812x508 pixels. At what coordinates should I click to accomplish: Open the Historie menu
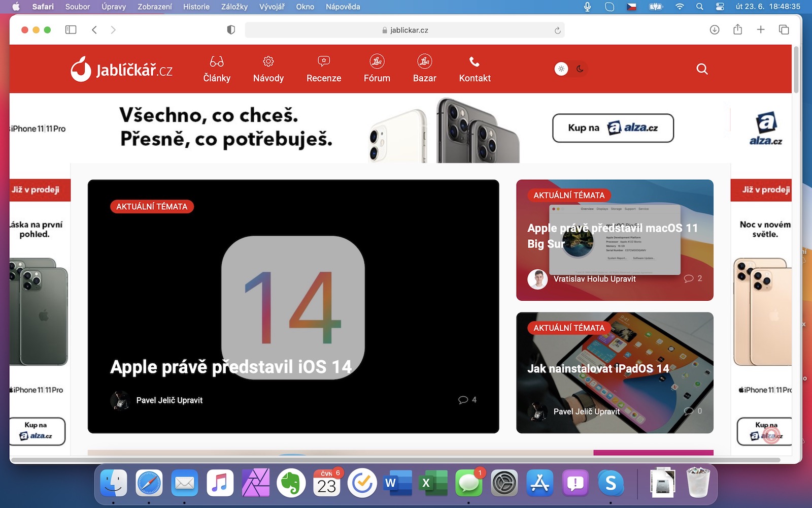(196, 7)
